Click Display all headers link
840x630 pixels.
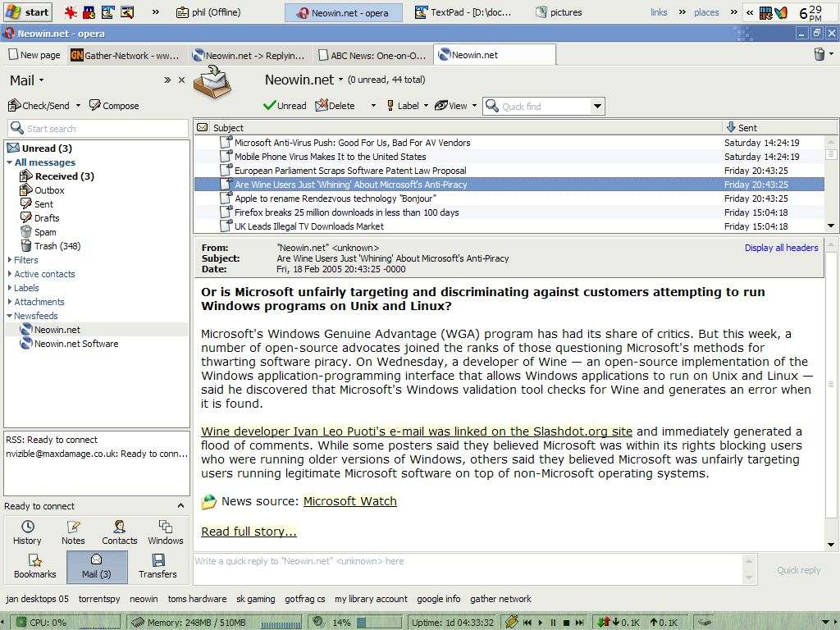(x=781, y=248)
